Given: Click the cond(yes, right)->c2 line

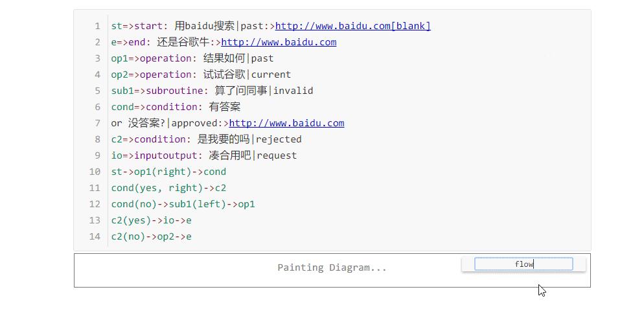Looking at the screenshot, I should (168, 188).
